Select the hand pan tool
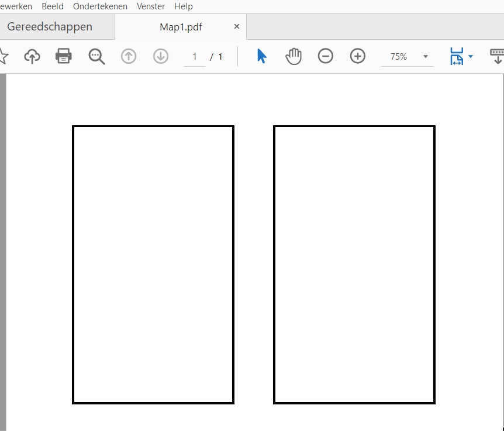Viewport: 504px width, 436px height. point(294,56)
